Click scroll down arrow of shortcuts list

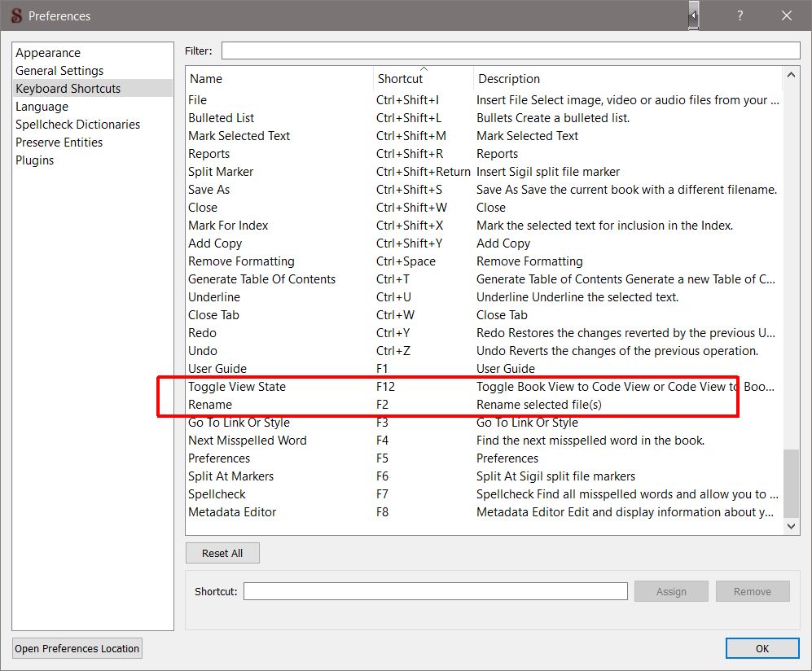pos(791,526)
